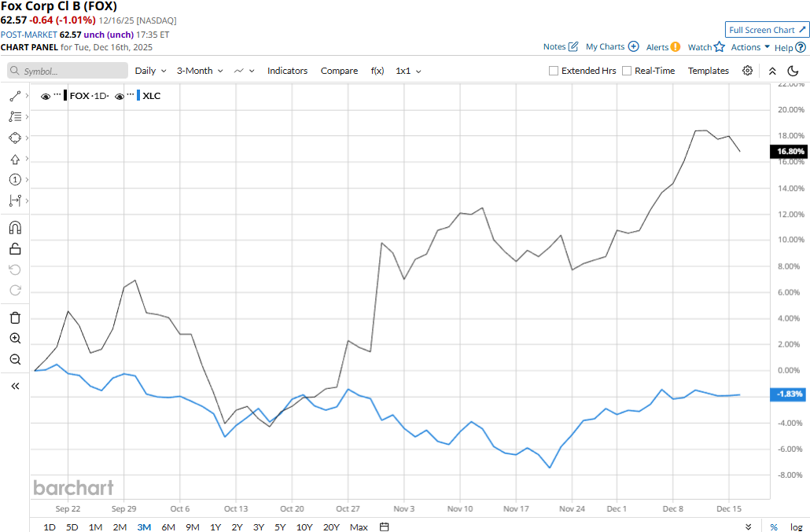Select the 1Y range tab
Viewport: 810px width, 532px height.
pyautogui.click(x=215, y=526)
